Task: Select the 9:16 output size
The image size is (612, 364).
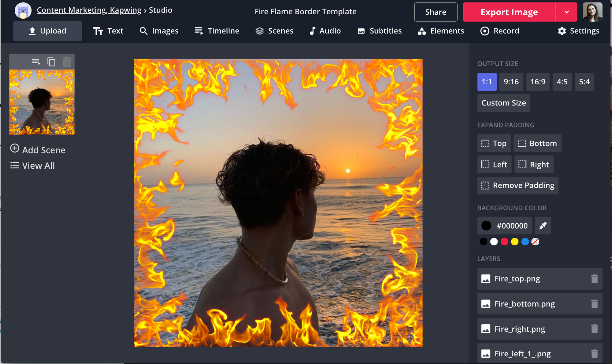Action: (x=511, y=82)
